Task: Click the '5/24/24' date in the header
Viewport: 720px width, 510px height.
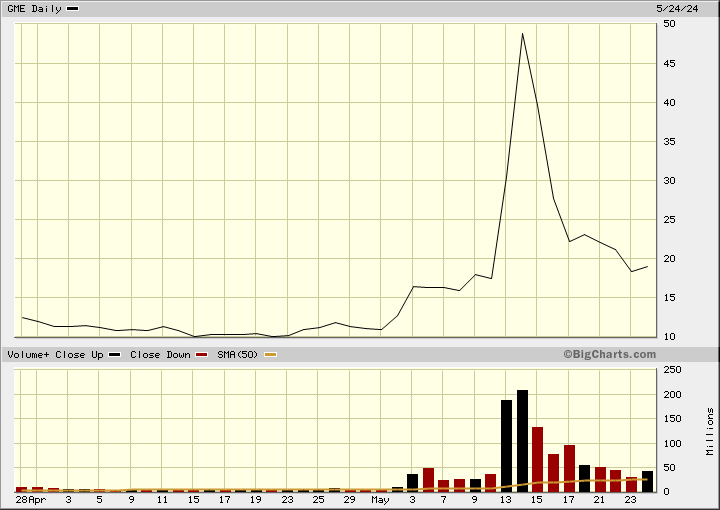Action: click(x=677, y=9)
